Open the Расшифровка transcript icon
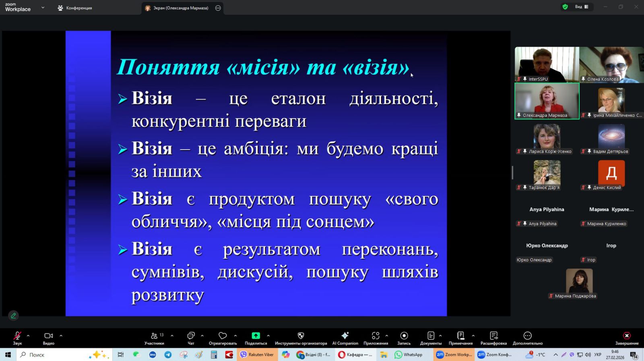 (493, 336)
